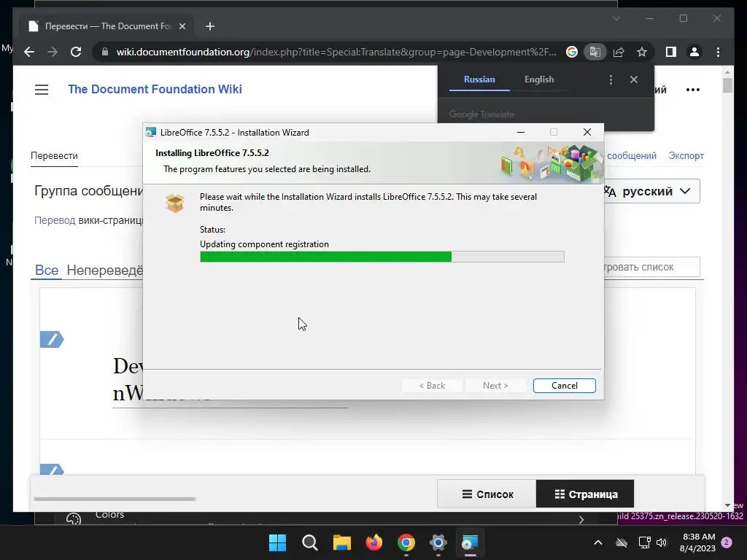Open a new Chrome tab
The width and height of the screenshot is (747, 560).
(210, 26)
